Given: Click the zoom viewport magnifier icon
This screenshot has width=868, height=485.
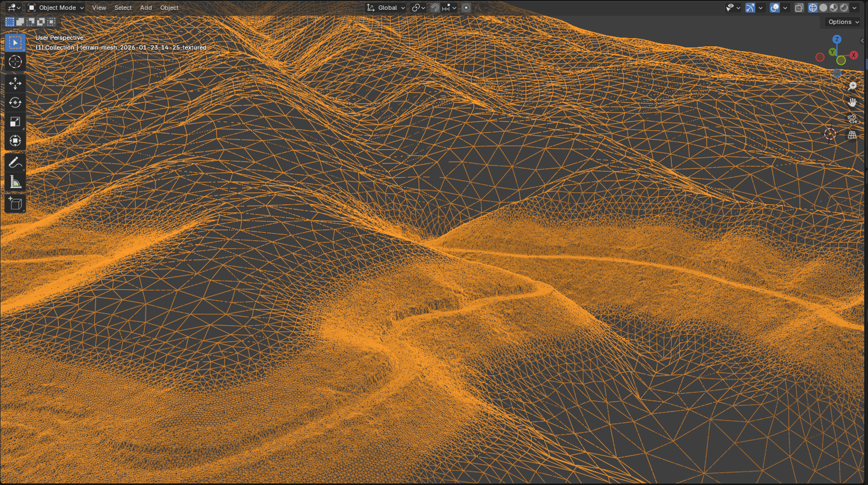Looking at the screenshot, I should (852, 86).
